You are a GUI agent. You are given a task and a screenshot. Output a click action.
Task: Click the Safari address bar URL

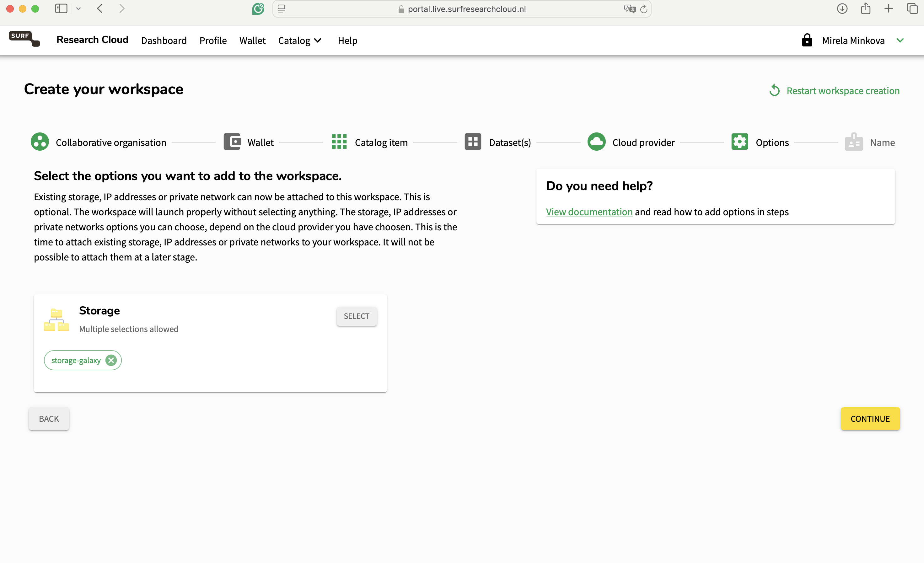[466, 9]
